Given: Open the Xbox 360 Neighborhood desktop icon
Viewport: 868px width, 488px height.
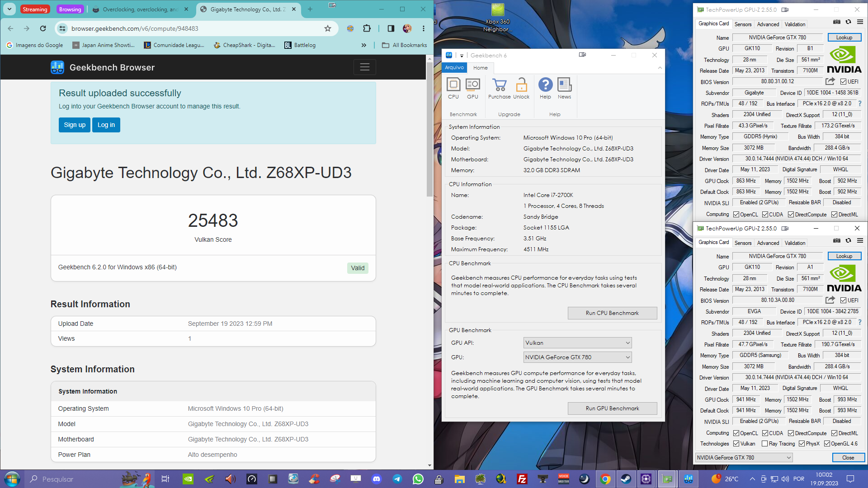Looking at the screenshot, I should [x=498, y=18].
